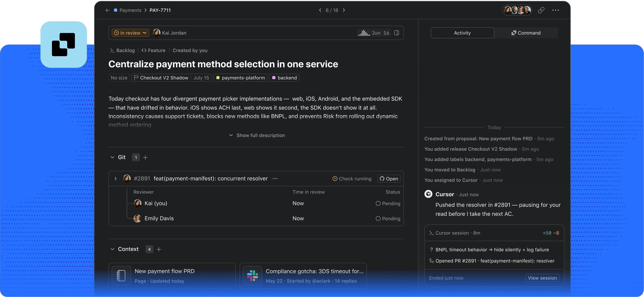644x297 pixels.
Task: Open the In review status dropdown
Action: tap(130, 33)
